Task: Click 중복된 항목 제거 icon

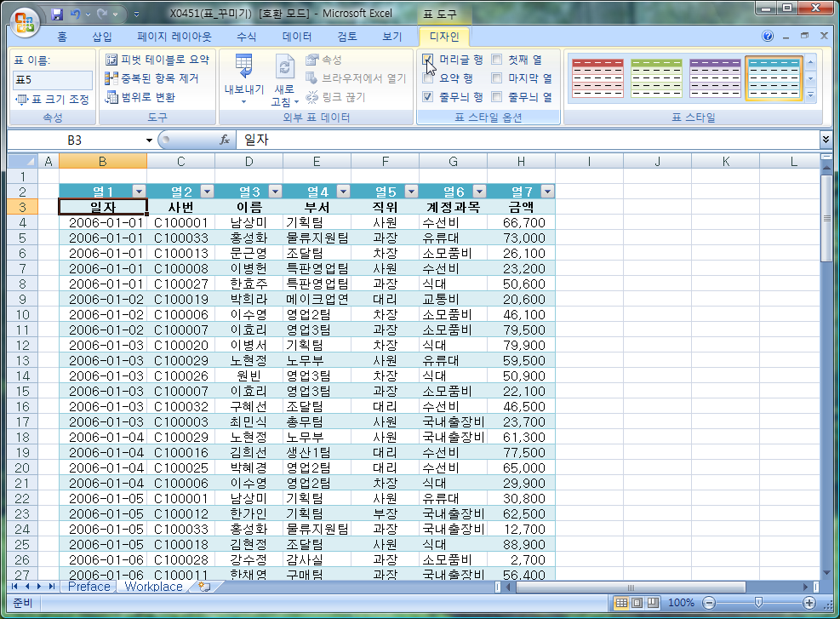Action: tap(111, 78)
